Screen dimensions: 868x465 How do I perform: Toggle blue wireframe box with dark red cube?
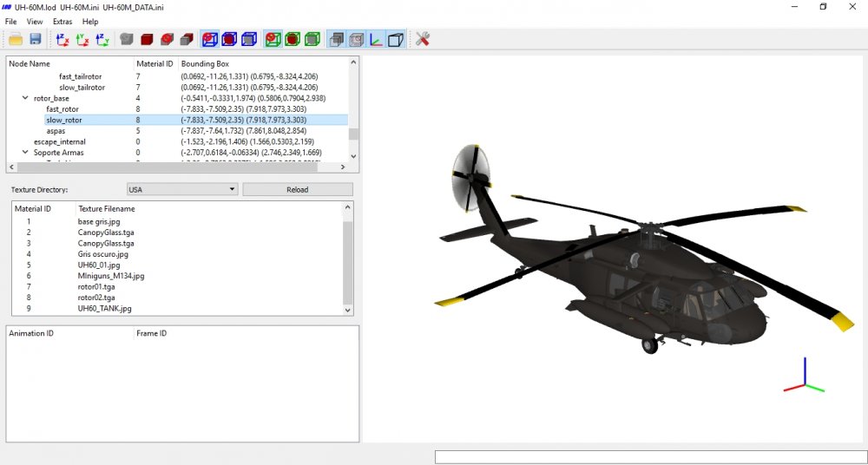coord(229,39)
